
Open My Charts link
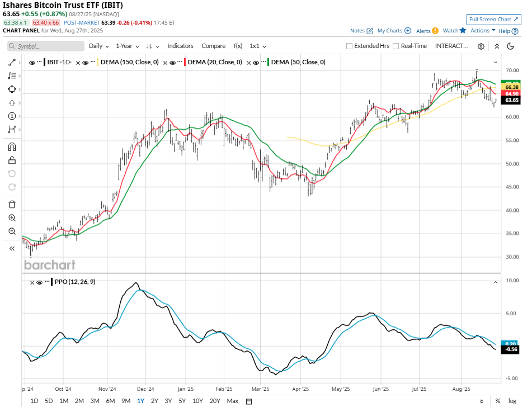(x=394, y=31)
